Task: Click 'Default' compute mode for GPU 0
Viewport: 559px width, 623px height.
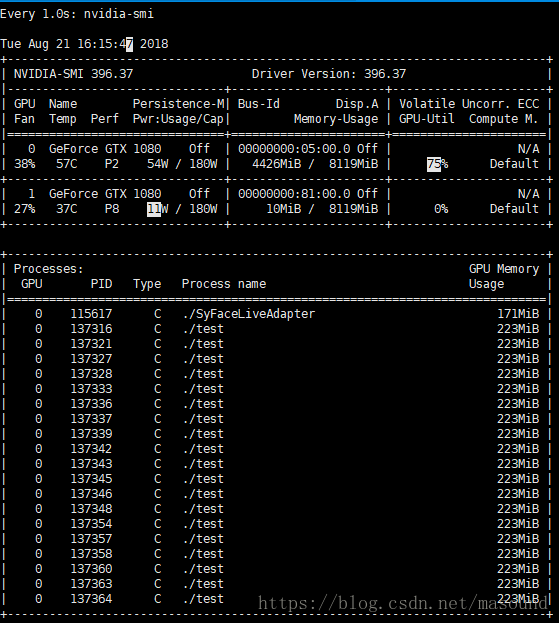Action: 514,164
